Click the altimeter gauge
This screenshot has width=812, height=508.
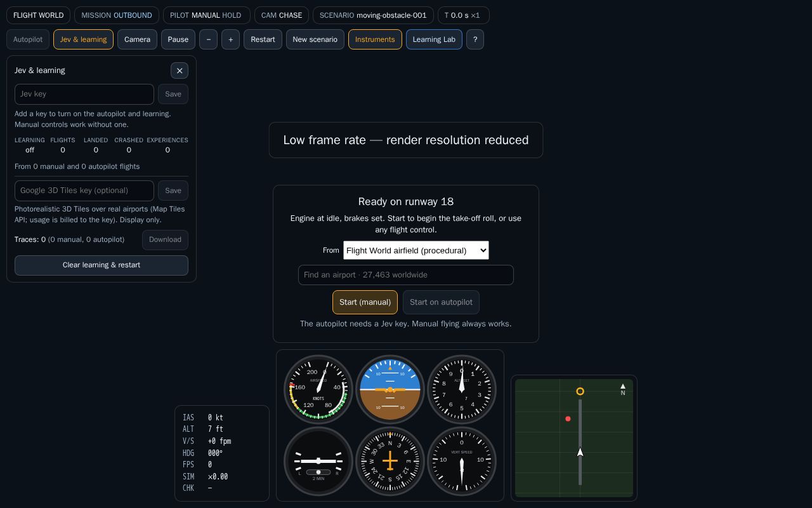point(462,389)
